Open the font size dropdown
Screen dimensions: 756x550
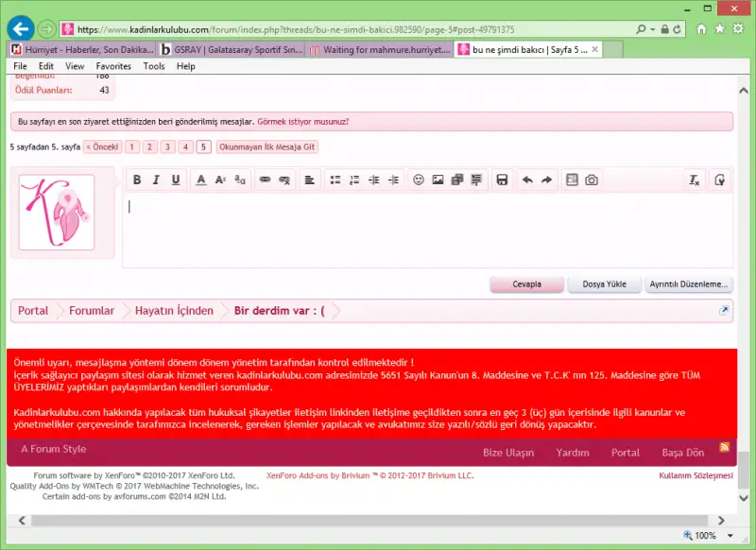(220, 180)
